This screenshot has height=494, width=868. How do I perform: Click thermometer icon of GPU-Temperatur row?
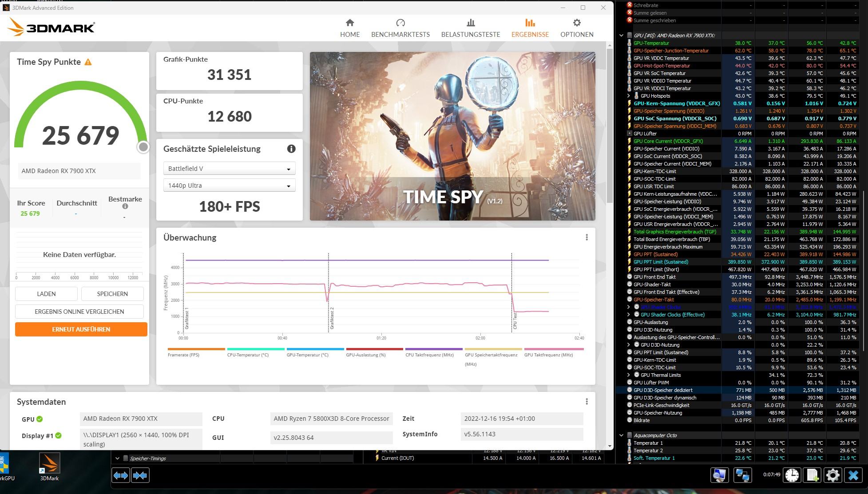(629, 43)
